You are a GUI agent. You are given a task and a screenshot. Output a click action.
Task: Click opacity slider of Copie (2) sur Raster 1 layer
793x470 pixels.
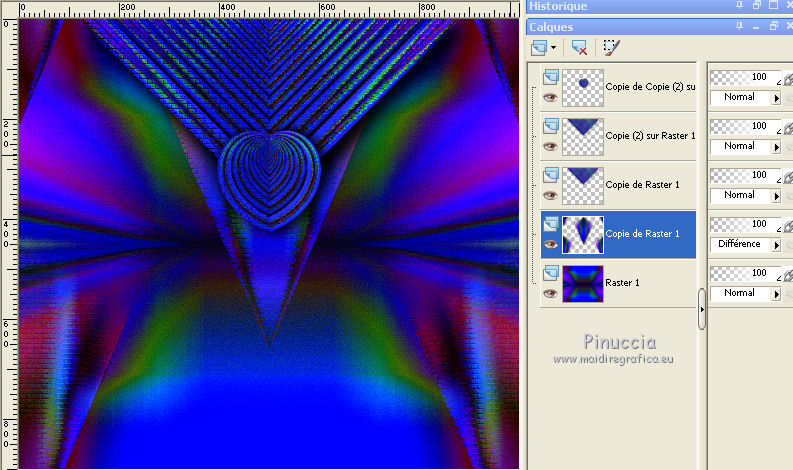pos(745,126)
